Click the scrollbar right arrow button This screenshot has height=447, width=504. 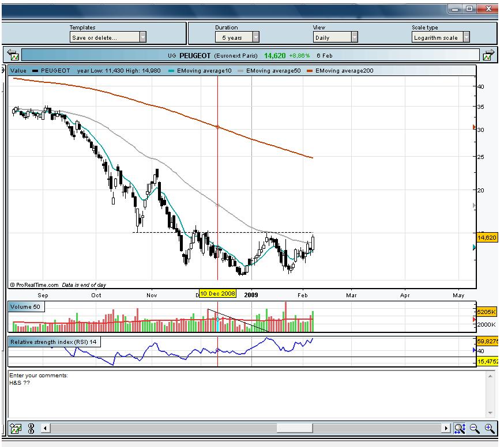[446, 428]
